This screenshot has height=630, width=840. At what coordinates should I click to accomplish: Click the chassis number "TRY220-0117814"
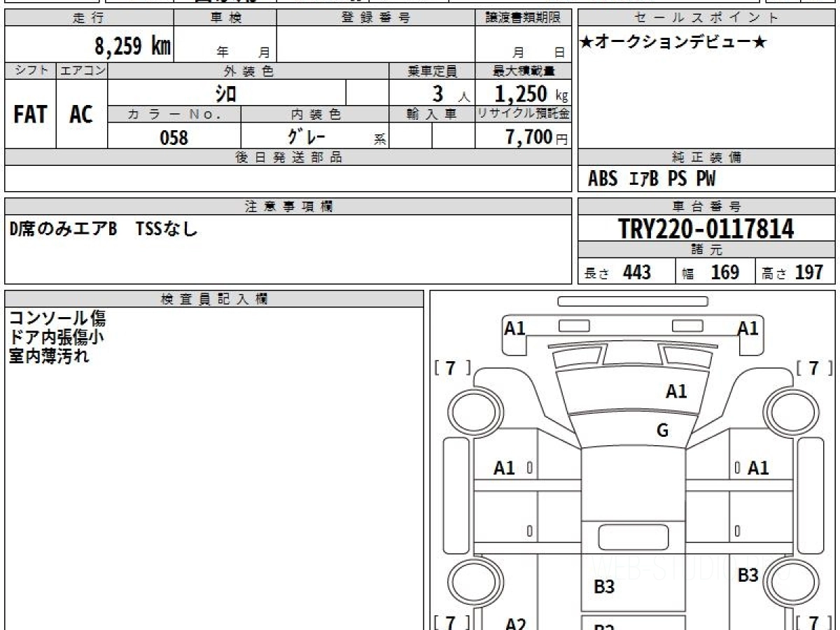click(706, 229)
